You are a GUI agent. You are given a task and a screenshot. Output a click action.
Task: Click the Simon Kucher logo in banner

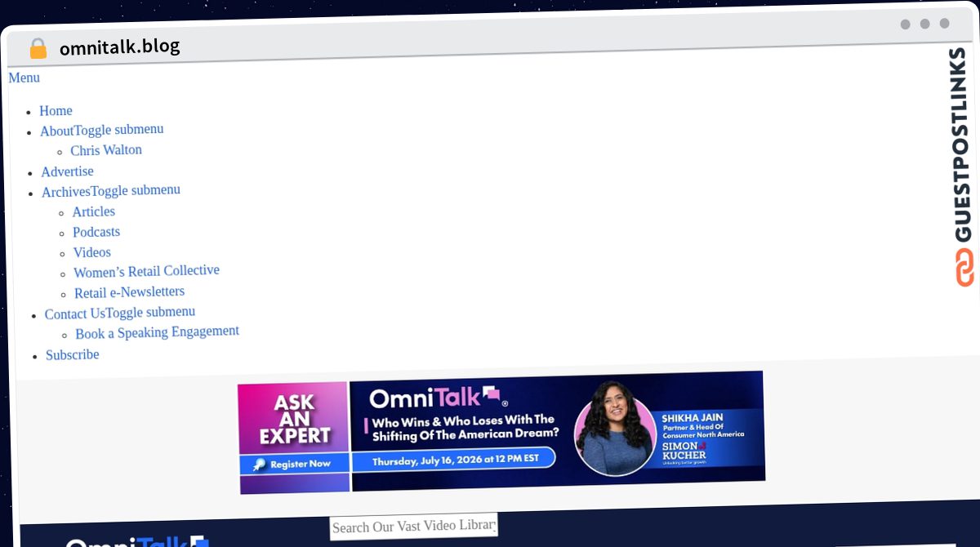click(684, 451)
